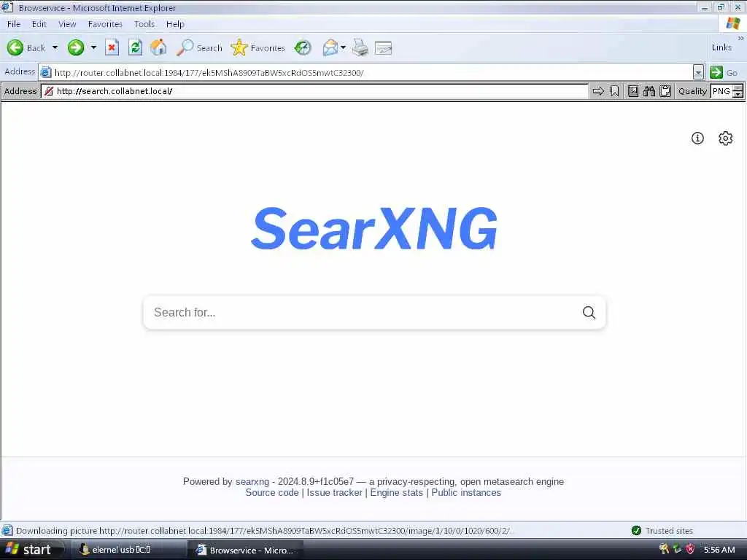Go to the Home page icon
The width and height of the screenshot is (747, 560).
[158, 47]
